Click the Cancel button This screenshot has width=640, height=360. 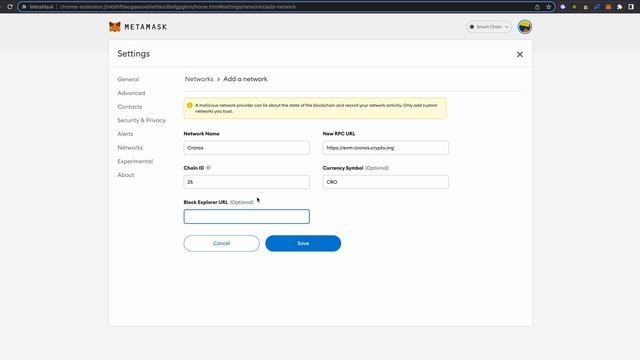(221, 243)
